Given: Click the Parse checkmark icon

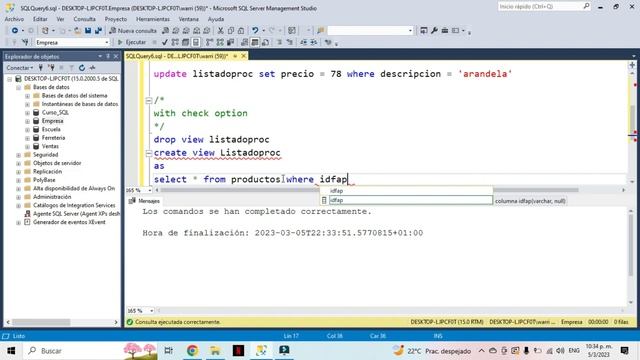Looking at the screenshot, I should pos(164,42).
